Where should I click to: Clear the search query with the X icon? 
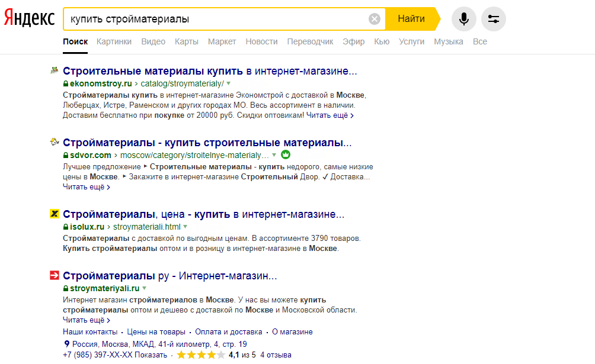(374, 19)
